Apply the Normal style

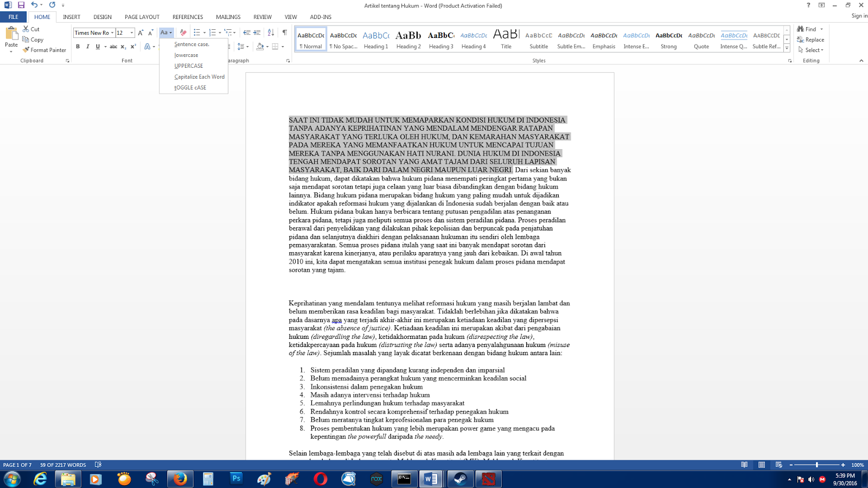pos(311,39)
